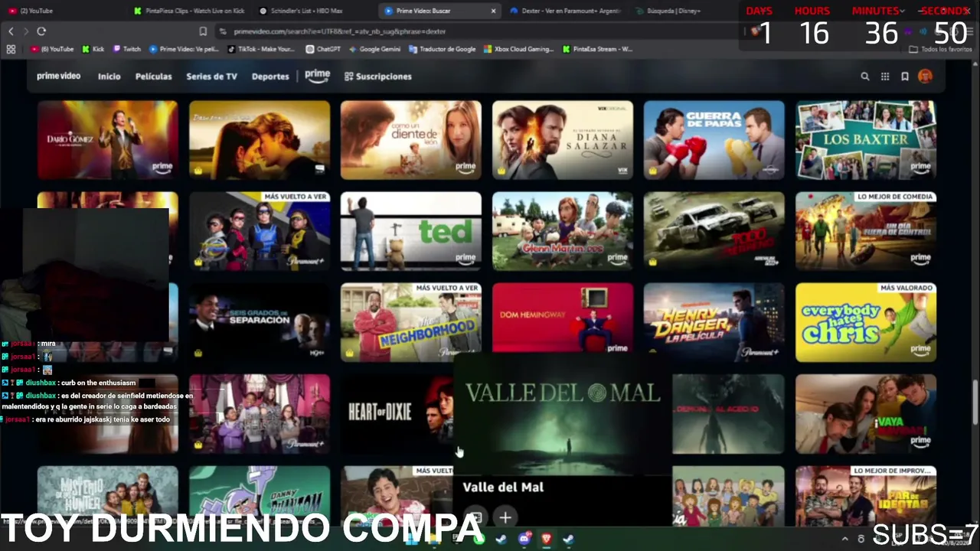Open the Prime Video profile avatar

(x=925, y=77)
